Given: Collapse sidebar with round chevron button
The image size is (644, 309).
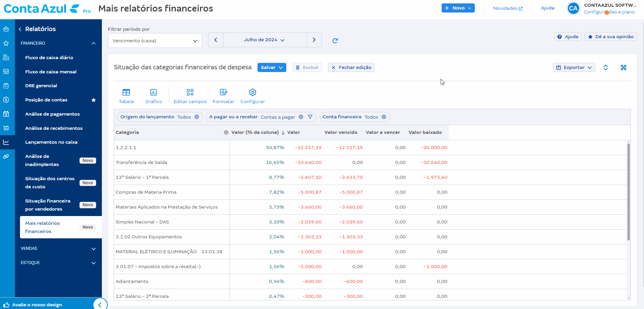Looking at the screenshot, I should tap(100, 305).
